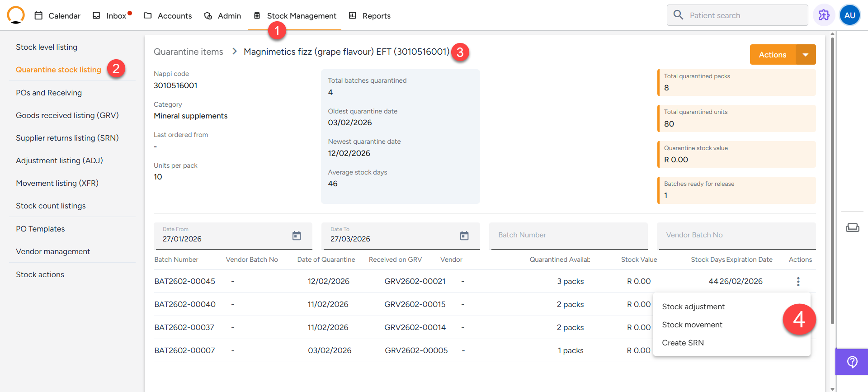This screenshot has height=392, width=868.
Task: Expand the Actions dropdown arrow
Action: 806,55
